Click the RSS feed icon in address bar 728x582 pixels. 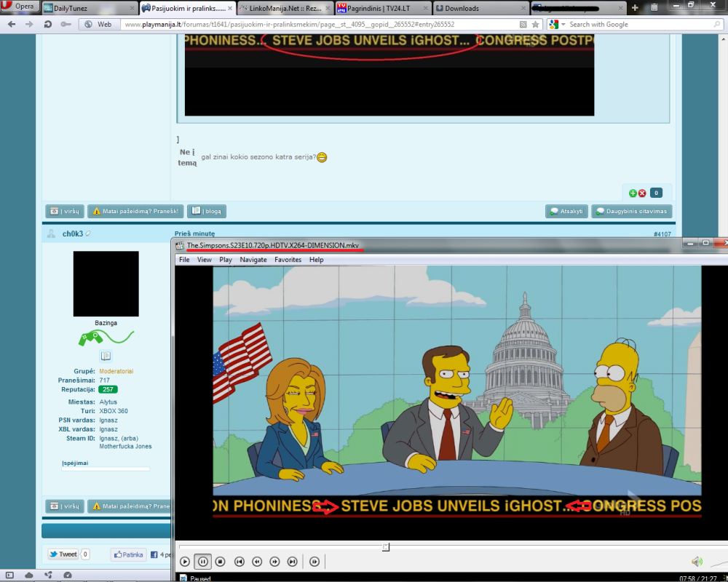[x=523, y=24]
